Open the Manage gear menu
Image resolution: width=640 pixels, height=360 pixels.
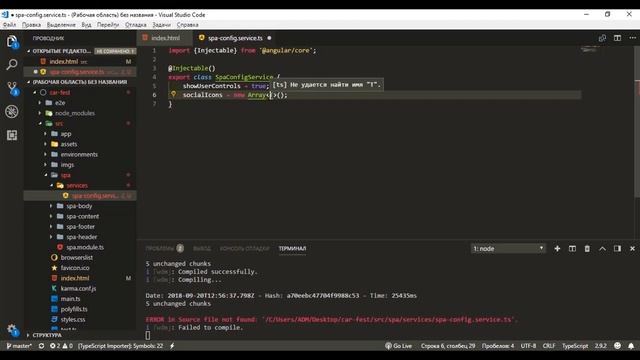[x=12, y=329]
